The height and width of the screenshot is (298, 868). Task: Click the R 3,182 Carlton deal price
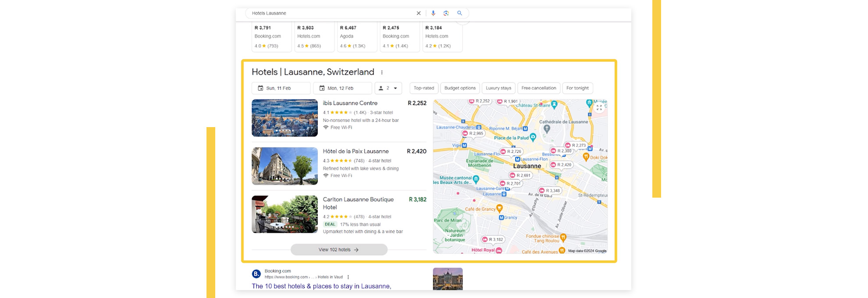point(417,199)
